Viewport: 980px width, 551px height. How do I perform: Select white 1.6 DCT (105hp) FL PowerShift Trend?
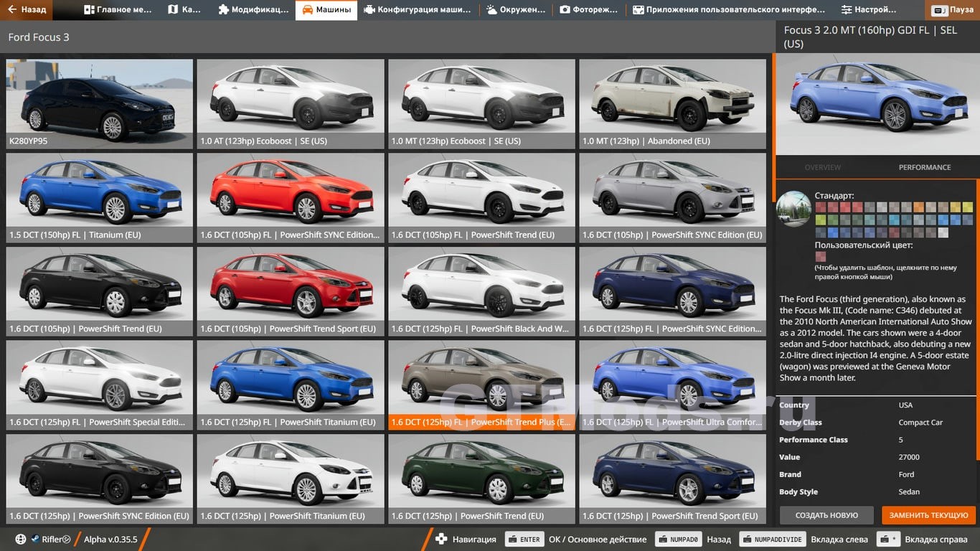(481, 198)
